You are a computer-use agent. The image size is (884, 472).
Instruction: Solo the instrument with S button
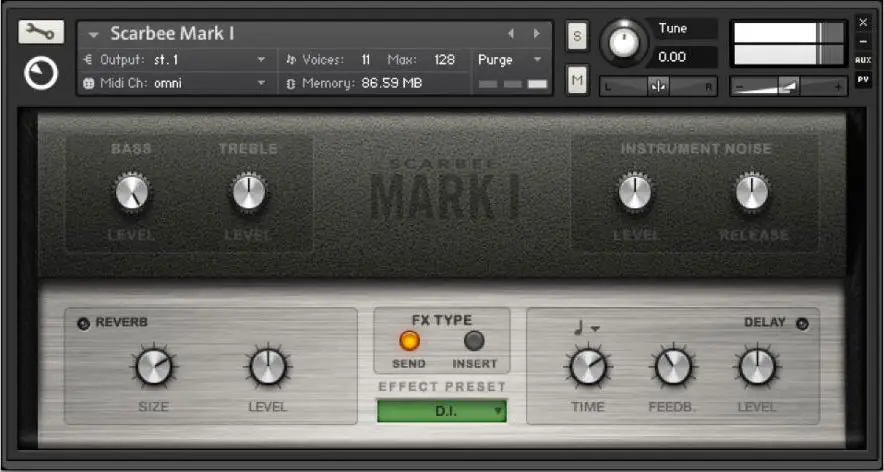tap(577, 37)
